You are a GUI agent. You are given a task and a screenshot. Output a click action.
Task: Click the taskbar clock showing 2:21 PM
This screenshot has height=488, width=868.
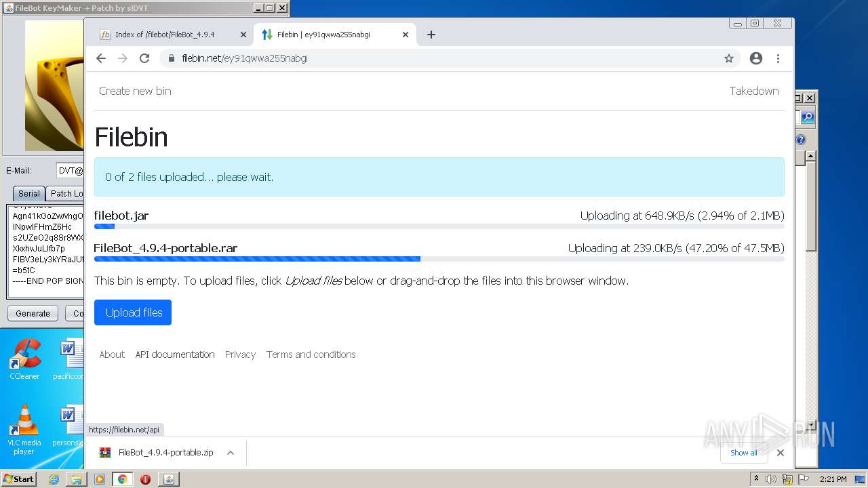pos(833,479)
